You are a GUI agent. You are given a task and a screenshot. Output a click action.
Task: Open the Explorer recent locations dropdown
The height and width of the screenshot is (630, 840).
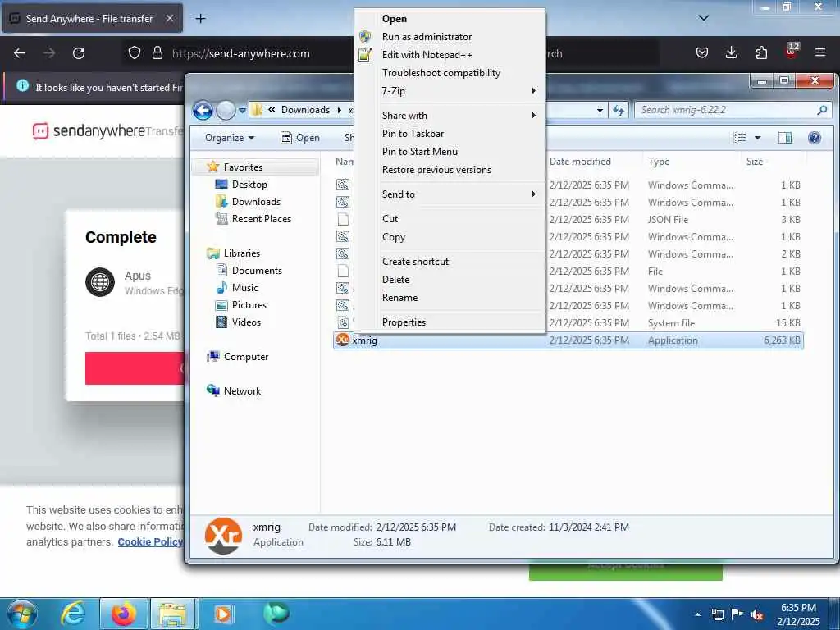coord(242,111)
